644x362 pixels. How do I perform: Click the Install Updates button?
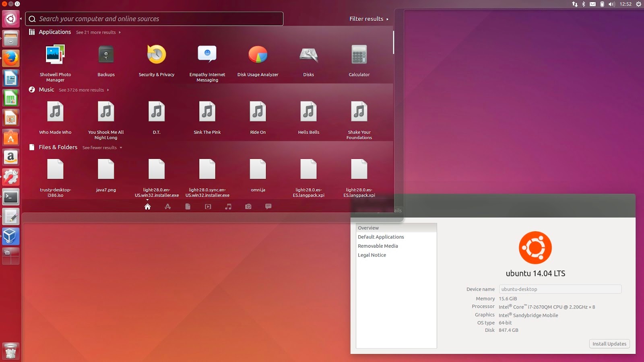(x=609, y=343)
